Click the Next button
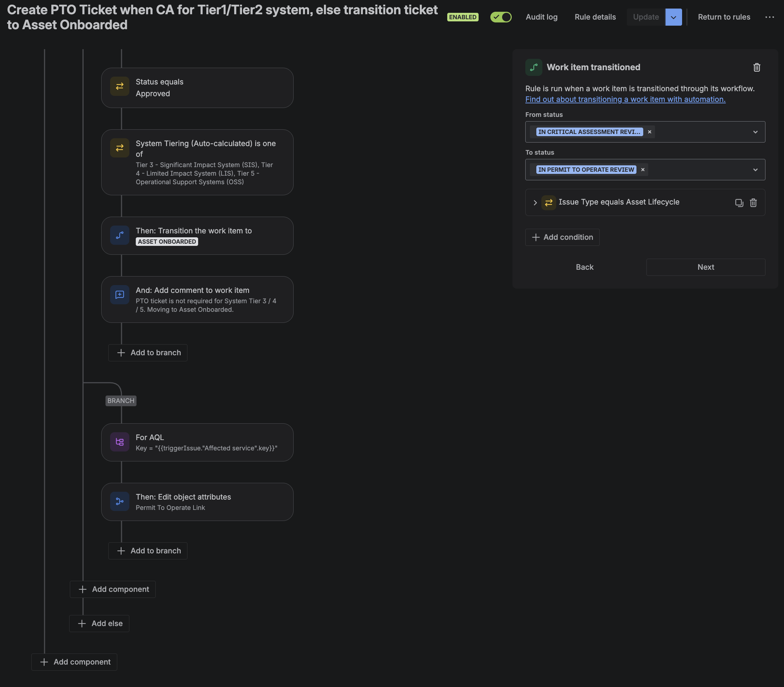This screenshot has width=784, height=687. pyautogui.click(x=705, y=267)
